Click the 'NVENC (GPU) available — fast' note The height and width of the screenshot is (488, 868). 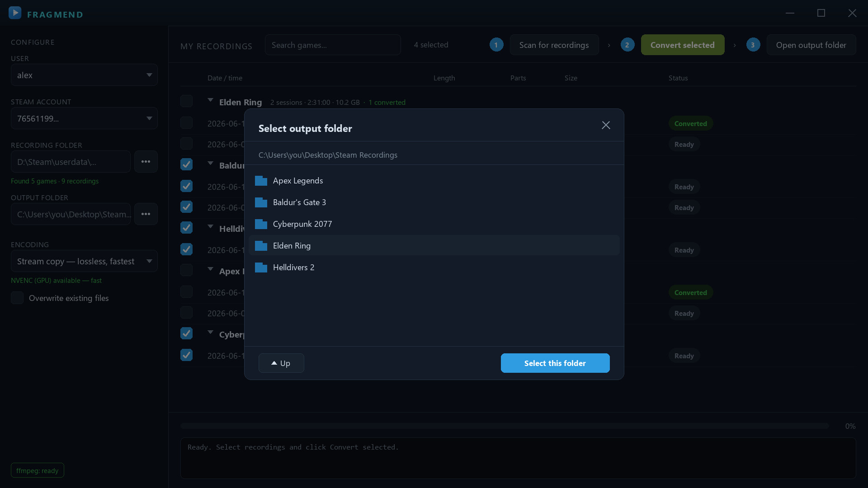pos(56,281)
